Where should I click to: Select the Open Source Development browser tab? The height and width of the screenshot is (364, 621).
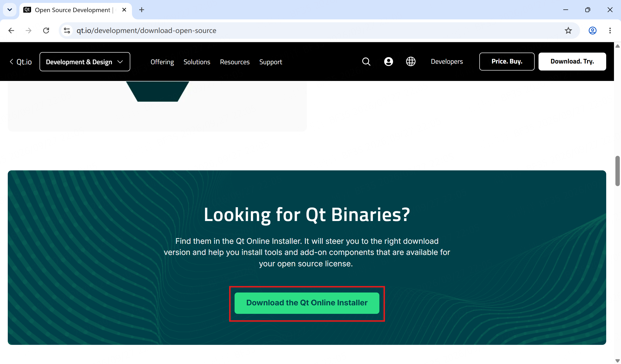75,10
